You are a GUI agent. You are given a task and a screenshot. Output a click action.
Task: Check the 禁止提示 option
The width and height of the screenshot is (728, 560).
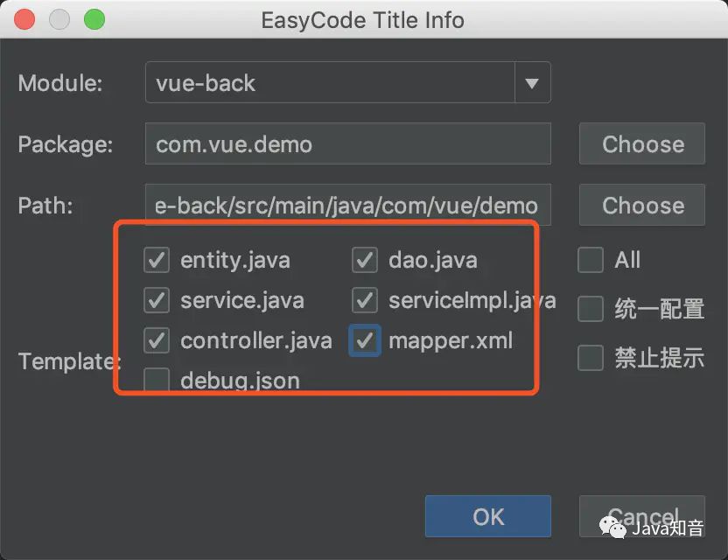pyautogui.click(x=591, y=357)
